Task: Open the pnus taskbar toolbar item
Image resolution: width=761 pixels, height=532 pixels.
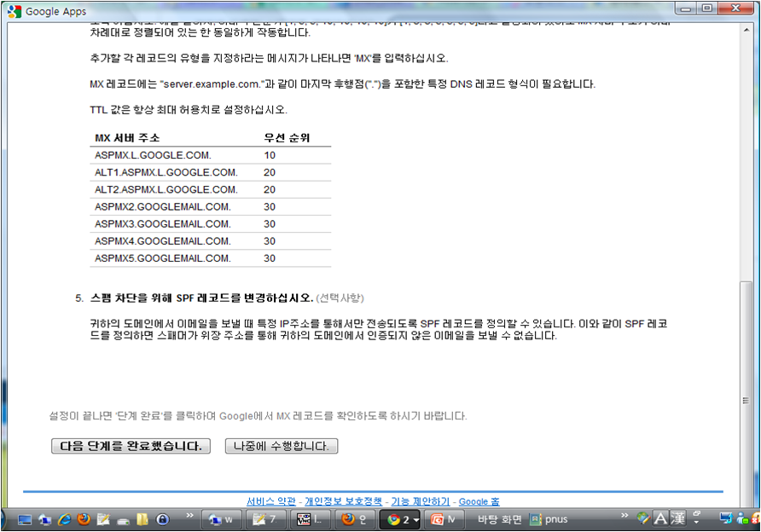Action: coord(549,519)
